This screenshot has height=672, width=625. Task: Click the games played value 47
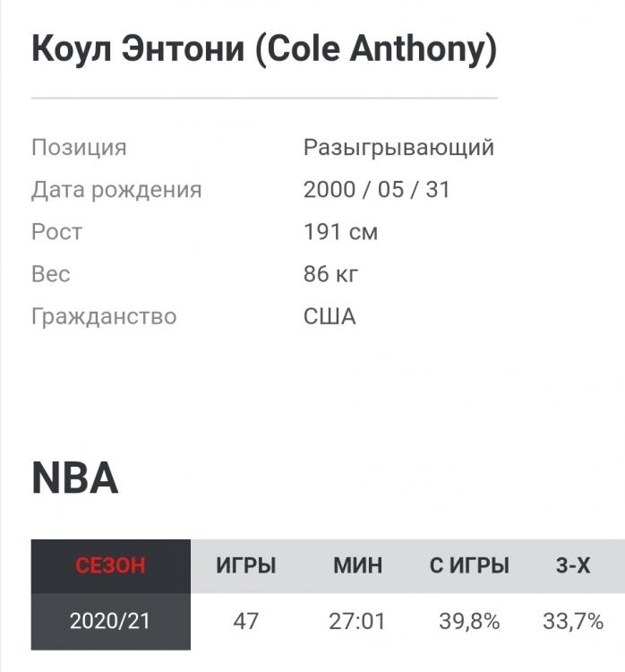[x=245, y=621]
